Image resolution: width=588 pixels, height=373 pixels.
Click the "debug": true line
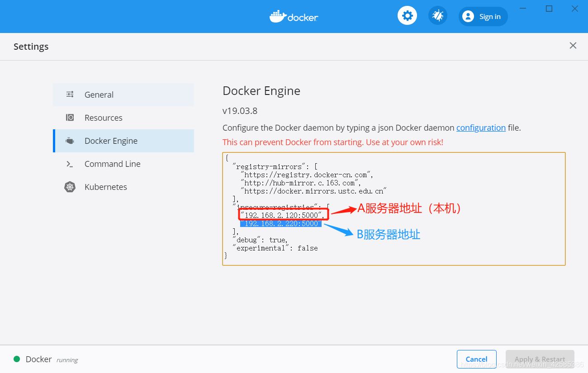(x=260, y=240)
